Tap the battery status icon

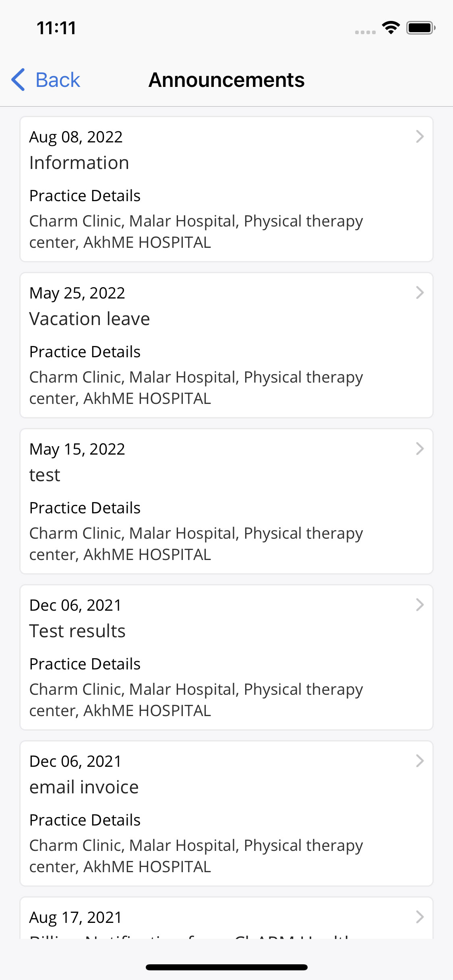tap(420, 28)
